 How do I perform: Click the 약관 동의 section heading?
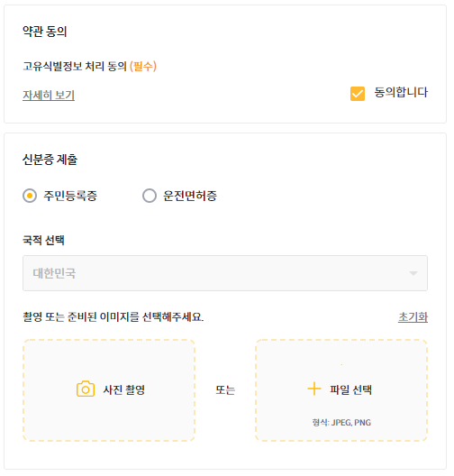45,32
